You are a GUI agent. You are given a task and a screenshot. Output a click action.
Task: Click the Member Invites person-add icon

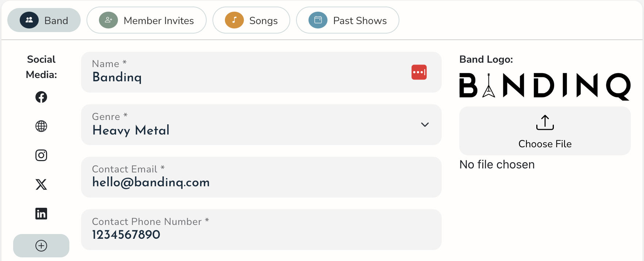[108, 20]
